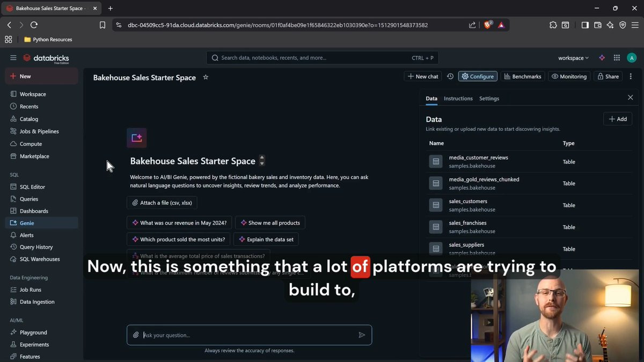Viewport: 644px width, 362px height.
Task: Open Compute in the sidebar
Action: coord(42,144)
